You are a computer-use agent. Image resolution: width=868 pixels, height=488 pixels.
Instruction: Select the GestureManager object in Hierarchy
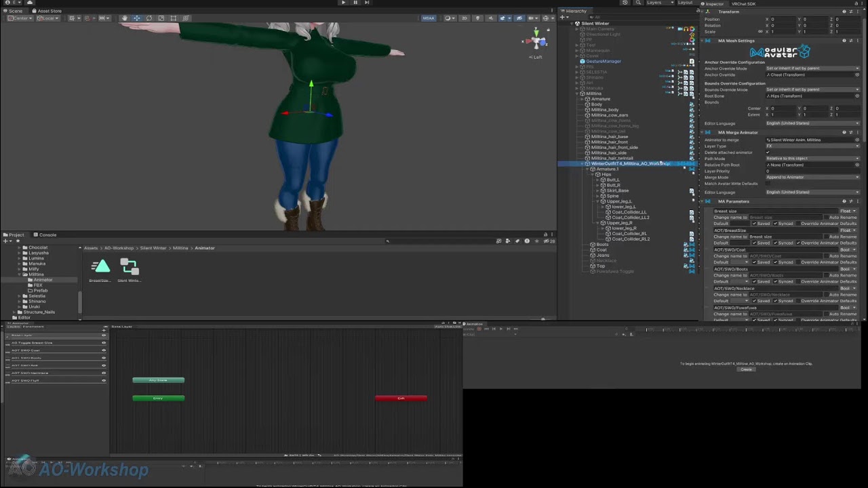pyautogui.click(x=603, y=61)
